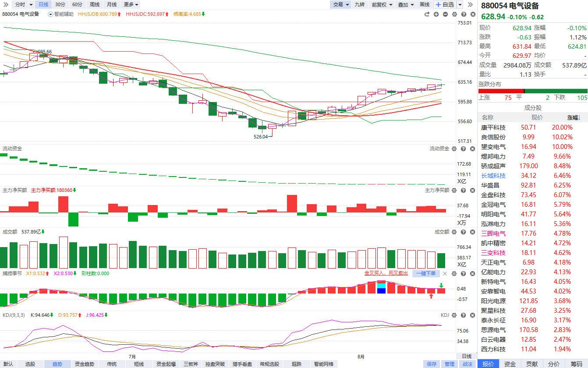
Task: Select the 资金趋势 bottom tab
Action: click(84, 364)
